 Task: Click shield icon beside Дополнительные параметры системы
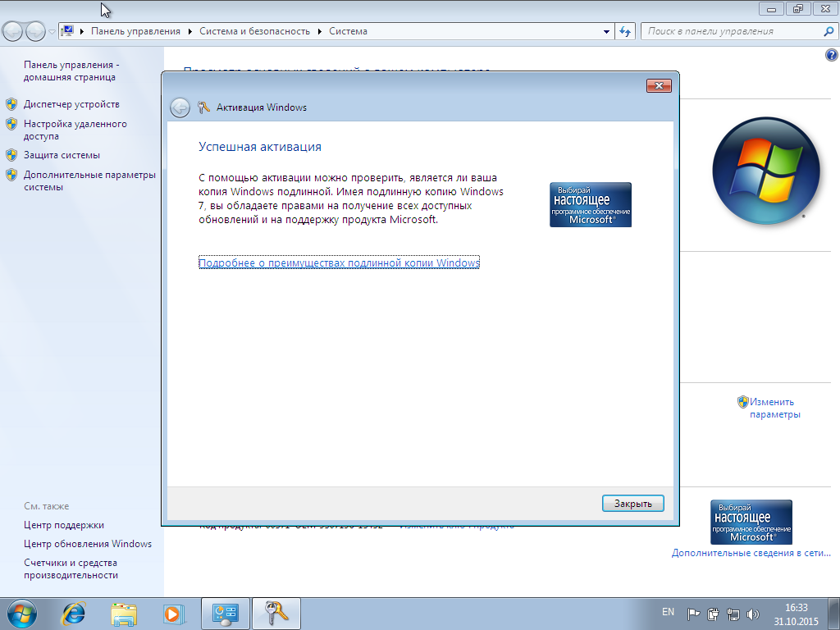[x=11, y=175]
